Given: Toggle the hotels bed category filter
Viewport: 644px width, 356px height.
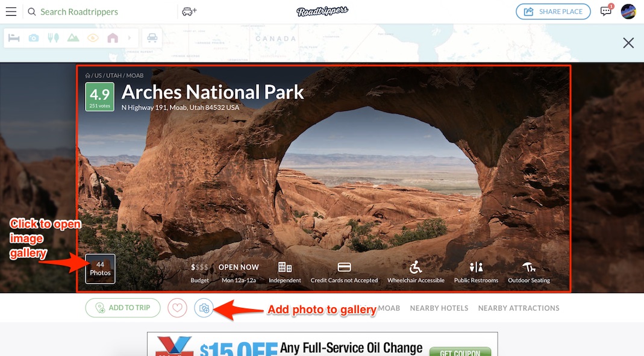Looking at the screenshot, I should coord(14,38).
